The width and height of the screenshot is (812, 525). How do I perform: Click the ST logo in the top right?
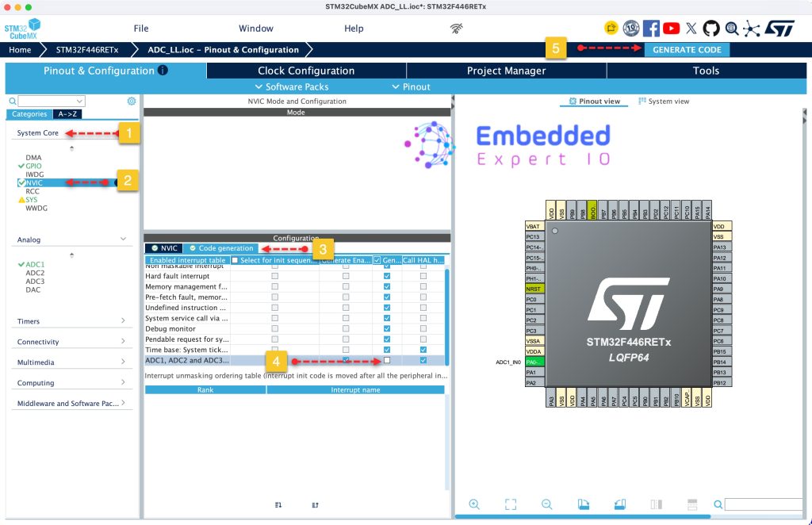click(779, 29)
